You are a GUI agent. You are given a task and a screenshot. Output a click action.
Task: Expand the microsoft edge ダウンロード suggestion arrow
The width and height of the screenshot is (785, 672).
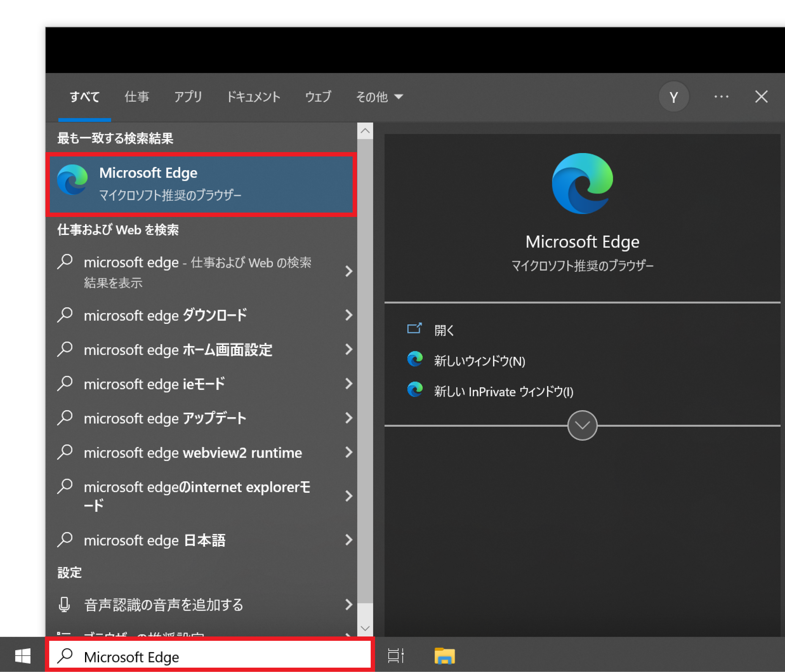(349, 315)
